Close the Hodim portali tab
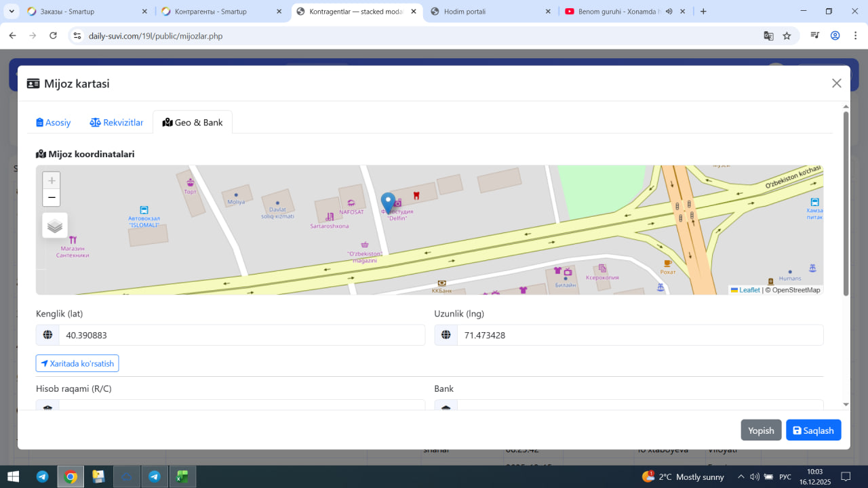Image resolution: width=868 pixels, height=488 pixels. pyautogui.click(x=547, y=12)
